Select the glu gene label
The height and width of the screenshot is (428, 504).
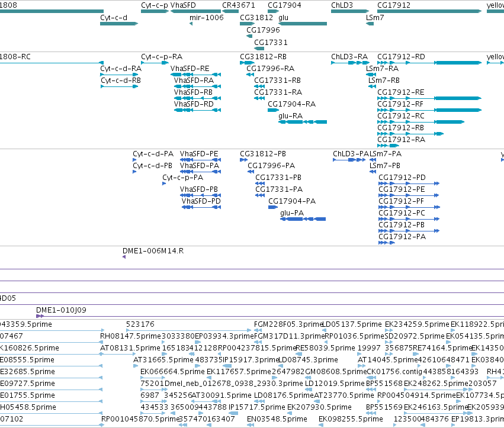click(x=283, y=18)
